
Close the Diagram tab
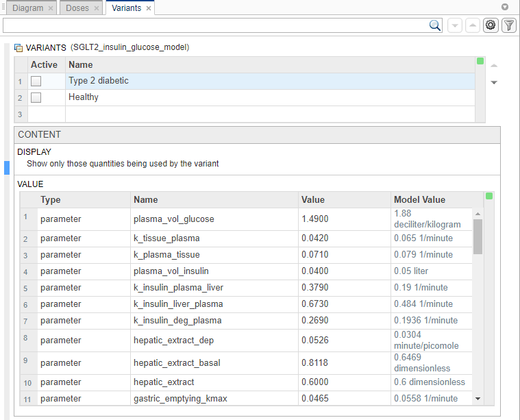[x=51, y=8]
